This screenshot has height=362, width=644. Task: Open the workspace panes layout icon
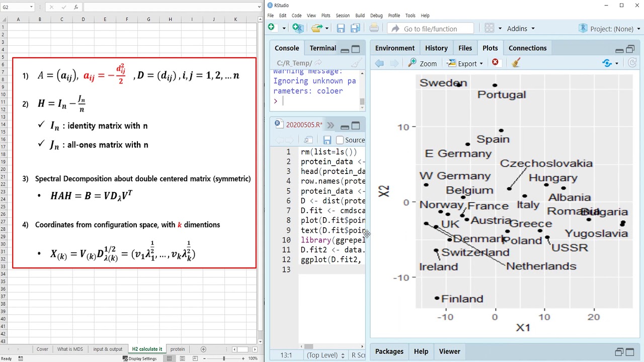490,28
